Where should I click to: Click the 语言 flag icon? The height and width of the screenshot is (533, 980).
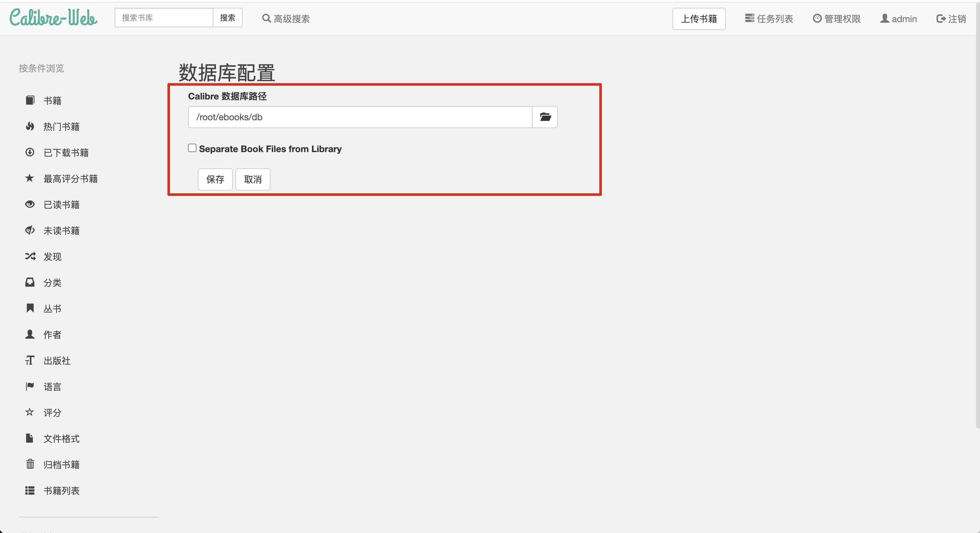30,386
